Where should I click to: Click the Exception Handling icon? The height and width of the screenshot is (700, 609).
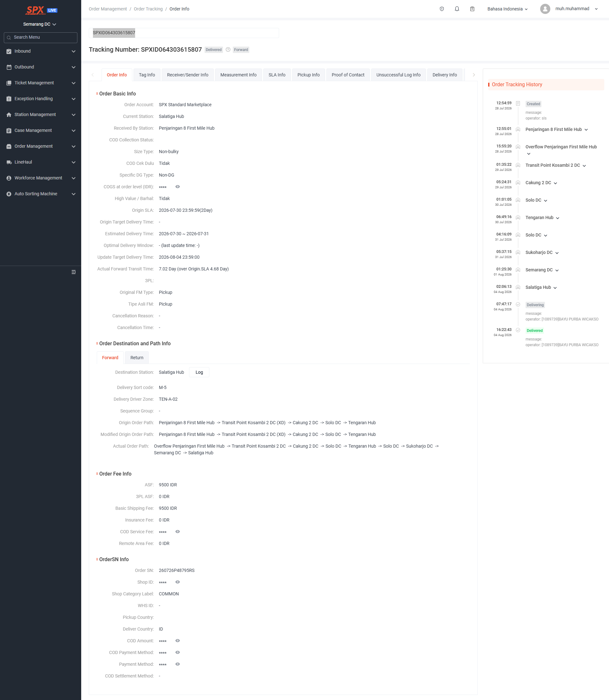(x=9, y=99)
